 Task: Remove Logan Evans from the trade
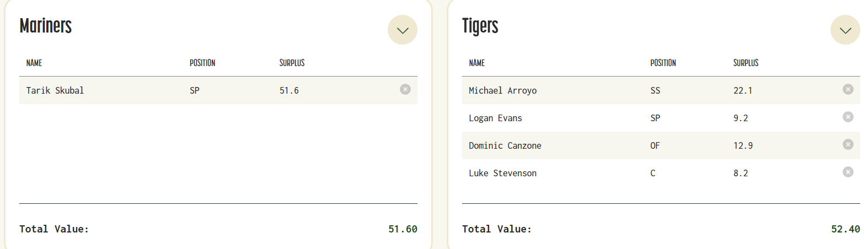coord(848,117)
